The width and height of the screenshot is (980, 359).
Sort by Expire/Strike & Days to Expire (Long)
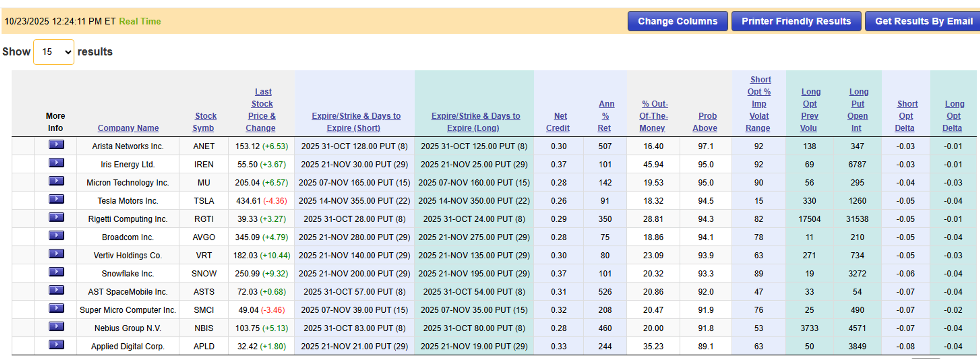475,122
